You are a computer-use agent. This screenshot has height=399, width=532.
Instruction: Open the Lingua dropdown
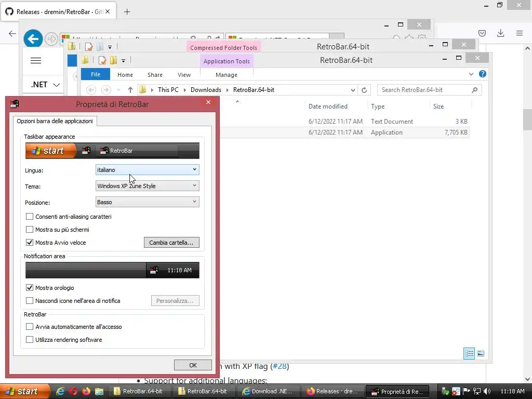coord(147,170)
